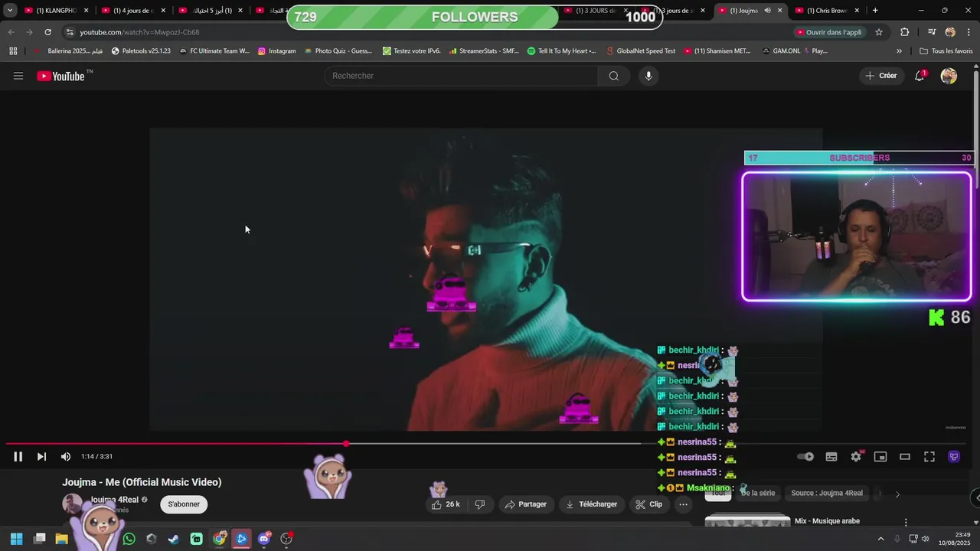Open options for Mix - Musique arabe
The image size is (980, 551).
(x=906, y=522)
